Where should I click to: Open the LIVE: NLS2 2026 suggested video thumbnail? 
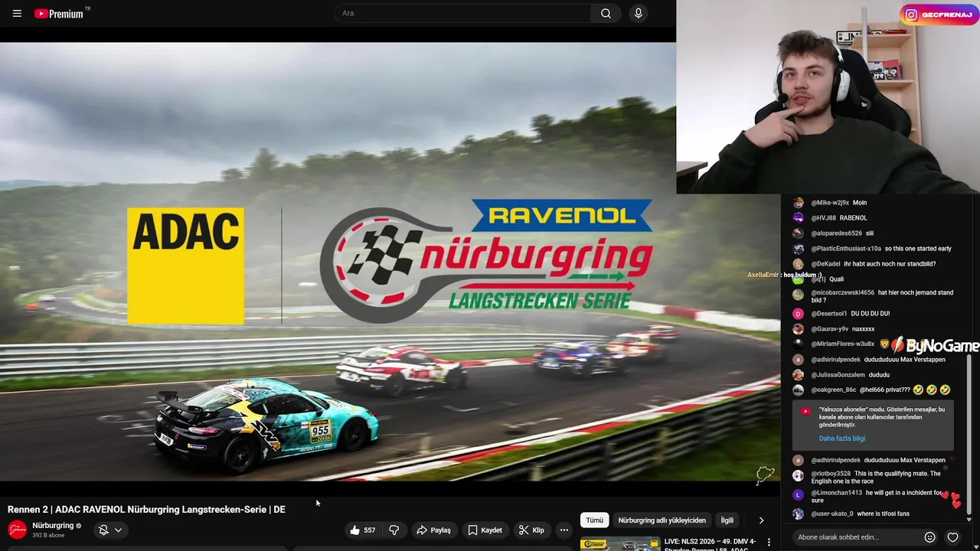(620, 544)
